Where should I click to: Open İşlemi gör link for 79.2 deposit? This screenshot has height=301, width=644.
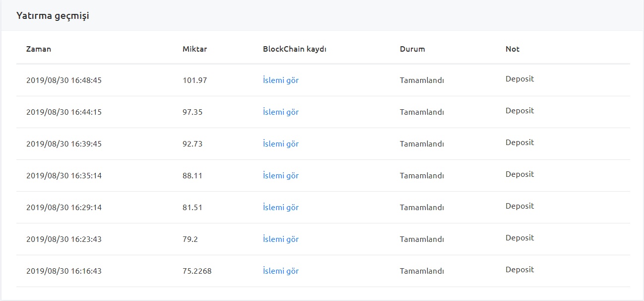point(281,239)
